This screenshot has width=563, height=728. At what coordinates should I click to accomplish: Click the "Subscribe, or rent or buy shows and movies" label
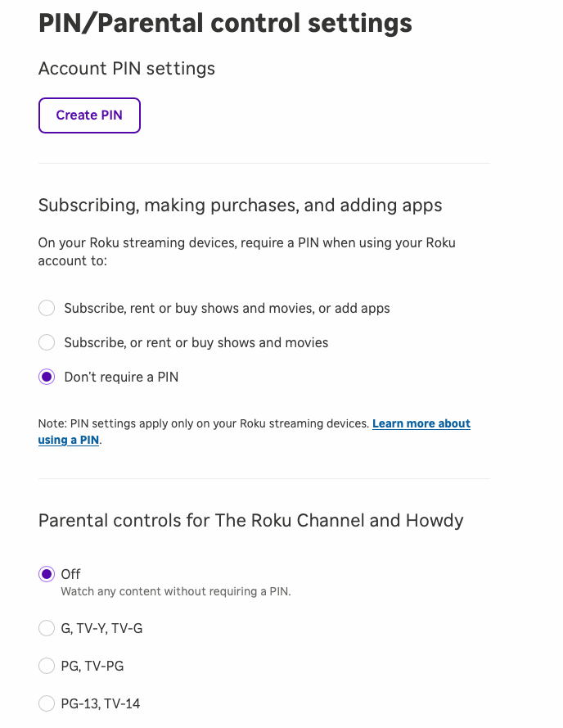196,343
